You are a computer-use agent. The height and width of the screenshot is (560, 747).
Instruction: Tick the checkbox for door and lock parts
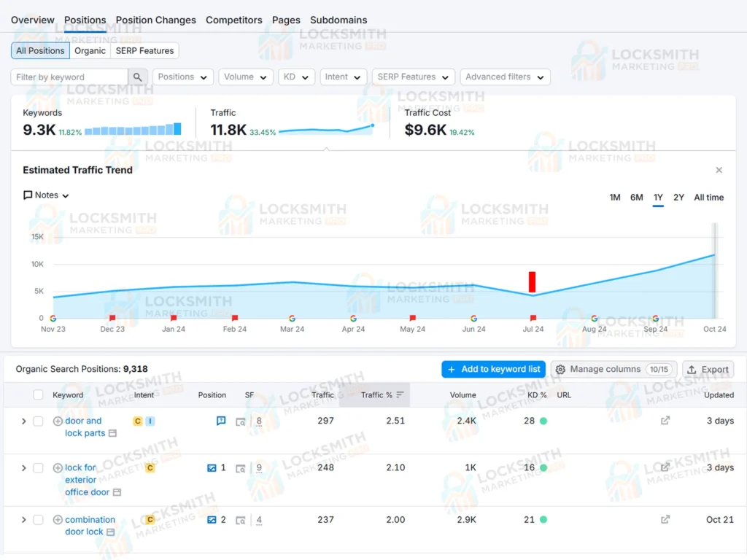38,421
